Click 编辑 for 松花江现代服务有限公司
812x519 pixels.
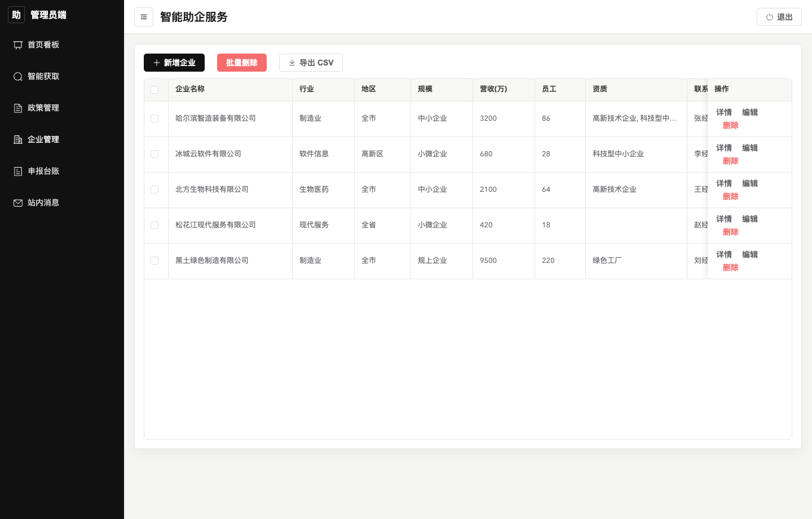click(x=750, y=219)
